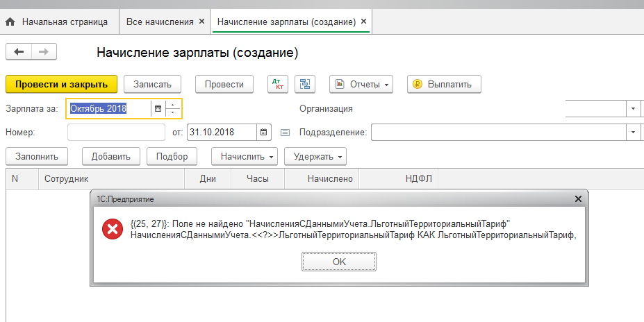The image size is (644, 322).
Task: Open calendar picker next to date 31.10.2018
Action: (264, 132)
